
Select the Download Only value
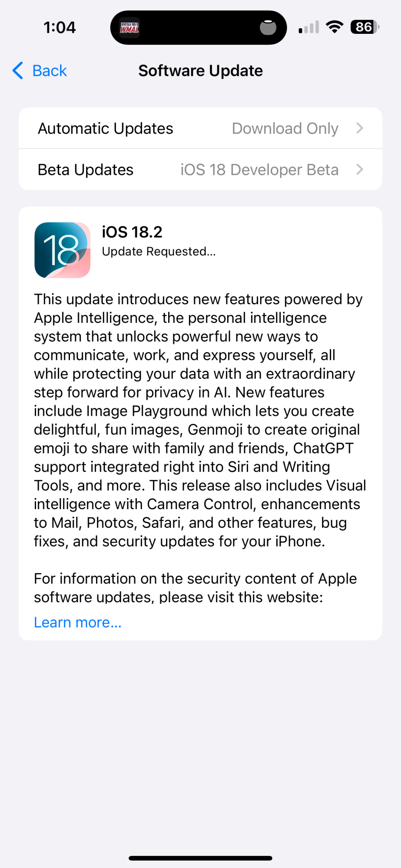tap(285, 128)
